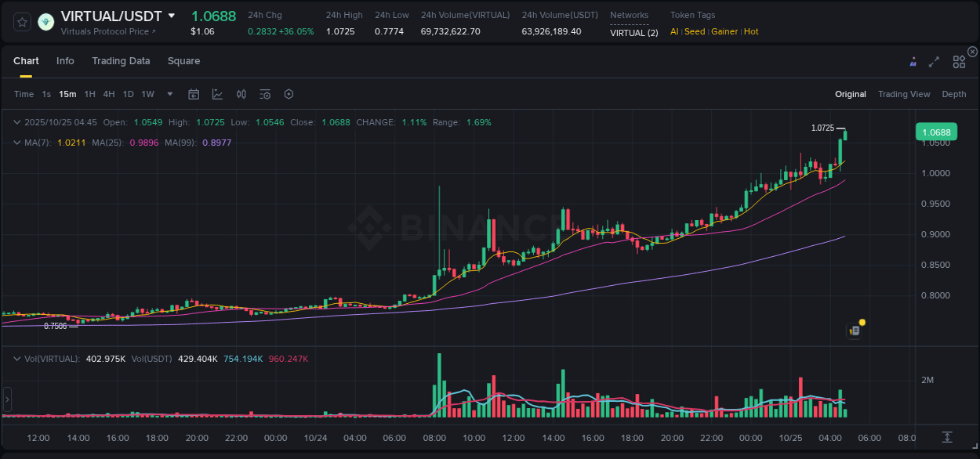Switch to the Trading Data tab
This screenshot has width=980, height=459.
pos(121,60)
